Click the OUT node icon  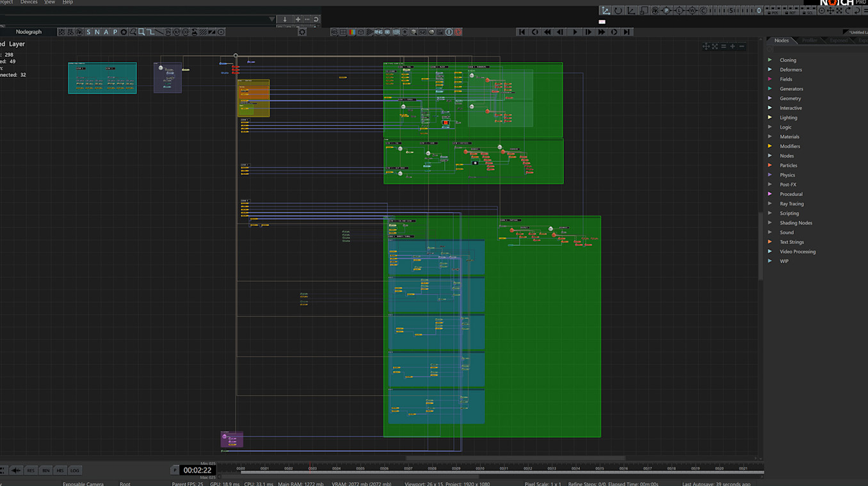pos(177,32)
